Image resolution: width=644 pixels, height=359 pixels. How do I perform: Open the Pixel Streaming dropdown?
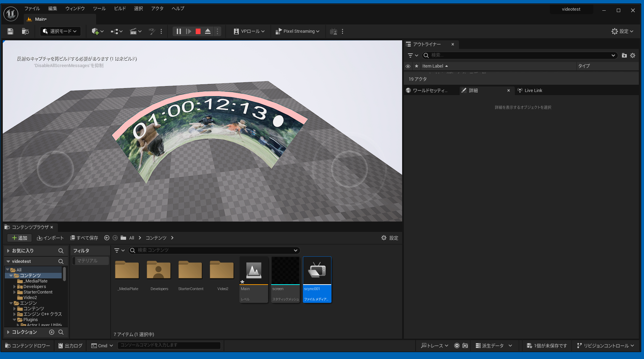coord(298,31)
